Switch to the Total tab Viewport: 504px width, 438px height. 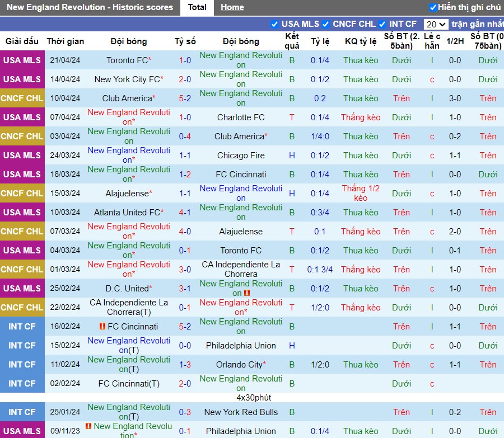(197, 7)
